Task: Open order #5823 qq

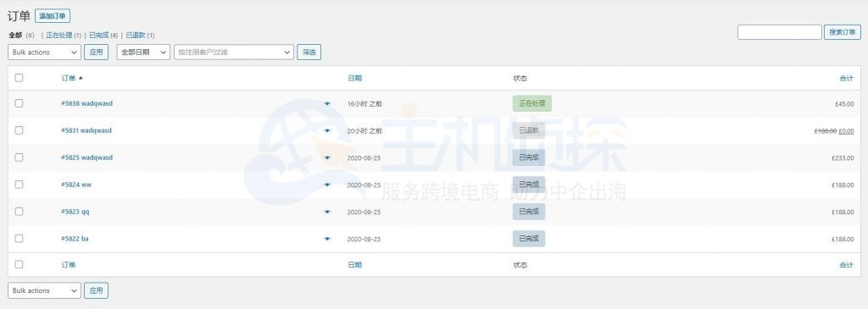Action: tap(75, 212)
